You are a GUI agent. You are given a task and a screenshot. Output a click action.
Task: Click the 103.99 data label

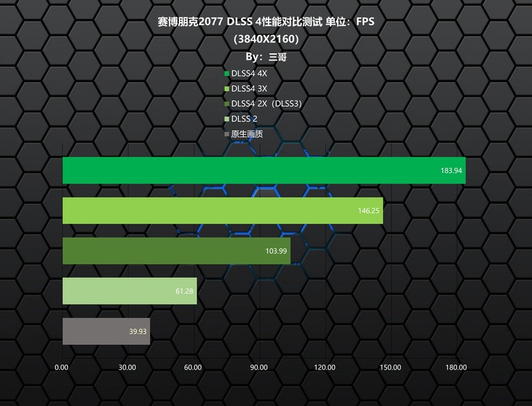click(x=276, y=251)
